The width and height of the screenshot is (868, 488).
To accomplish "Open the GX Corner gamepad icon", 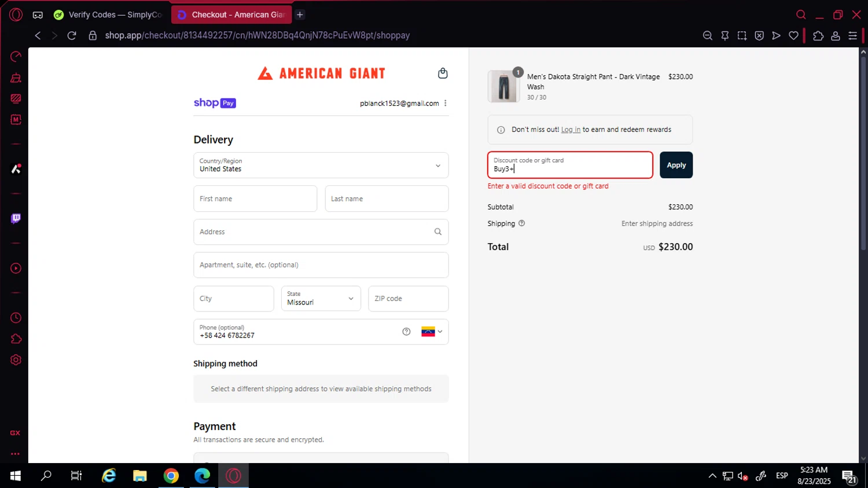I will tap(38, 15).
